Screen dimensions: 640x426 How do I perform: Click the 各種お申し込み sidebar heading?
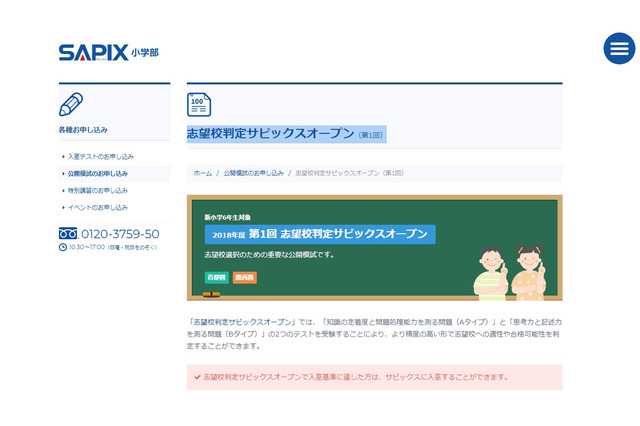tap(83, 130)
